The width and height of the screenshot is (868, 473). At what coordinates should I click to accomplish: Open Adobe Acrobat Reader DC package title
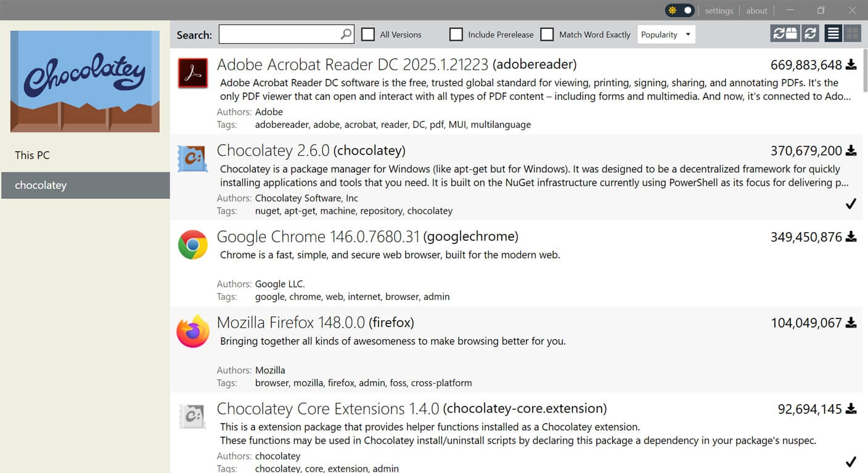pos(396,65)
